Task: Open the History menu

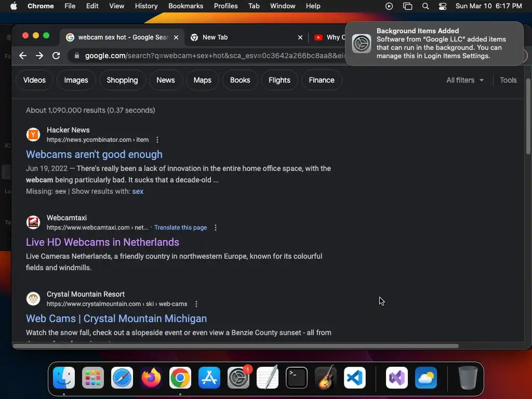Action: 146,6
